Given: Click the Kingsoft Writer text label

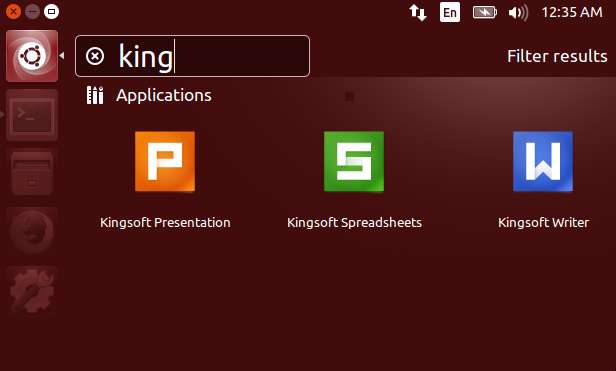Looking at the screenshot, I should point(543,223).
